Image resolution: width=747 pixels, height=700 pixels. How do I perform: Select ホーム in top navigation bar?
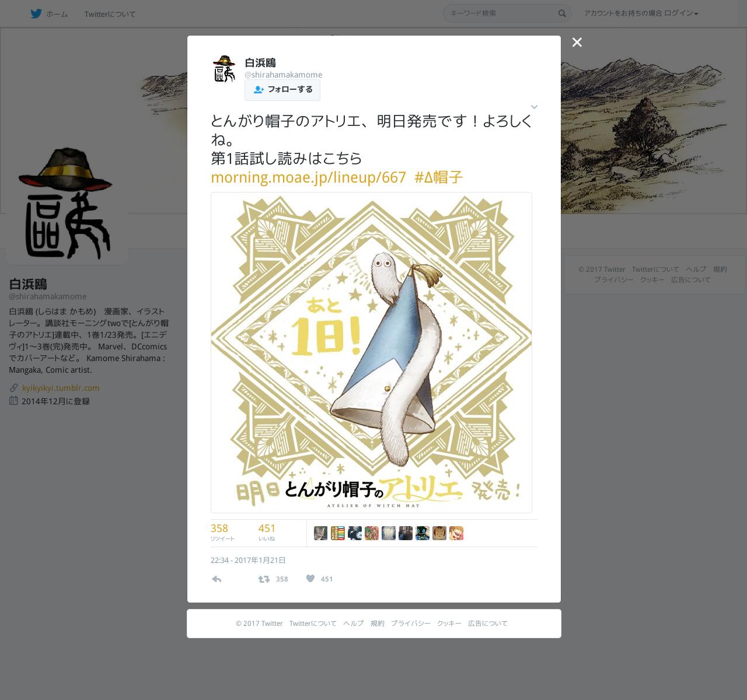[x=57, y=14]
